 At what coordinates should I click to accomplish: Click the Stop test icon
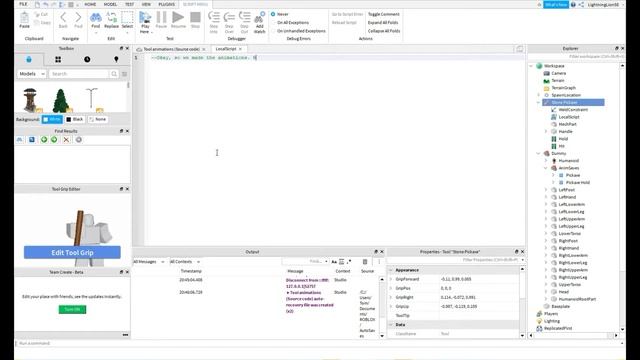pos(195,17)
